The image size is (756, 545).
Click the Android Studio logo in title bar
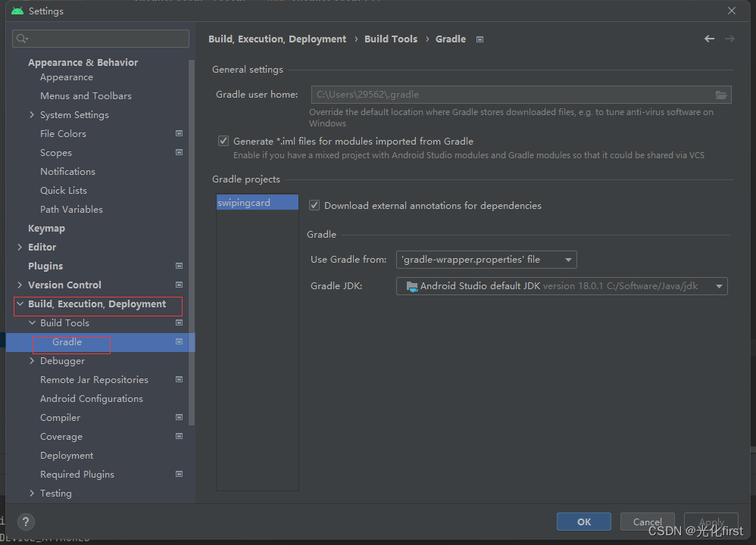(17, 11)
